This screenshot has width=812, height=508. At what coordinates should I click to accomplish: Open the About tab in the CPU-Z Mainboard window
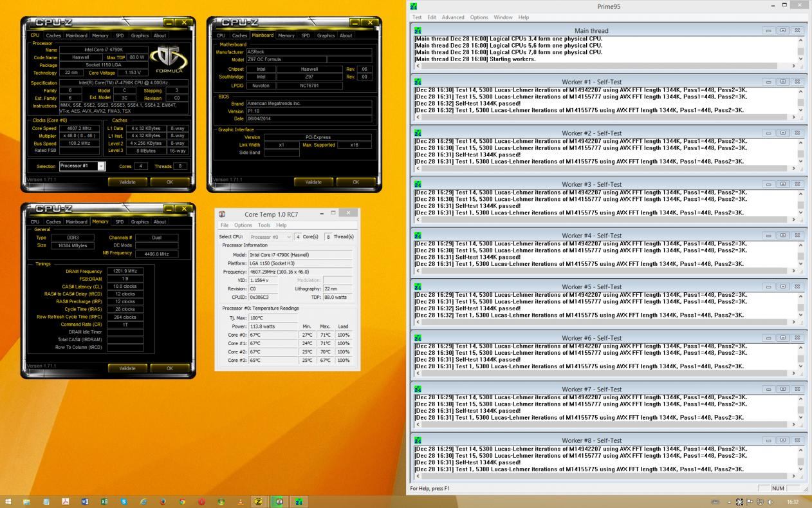[x=346, y=36]
